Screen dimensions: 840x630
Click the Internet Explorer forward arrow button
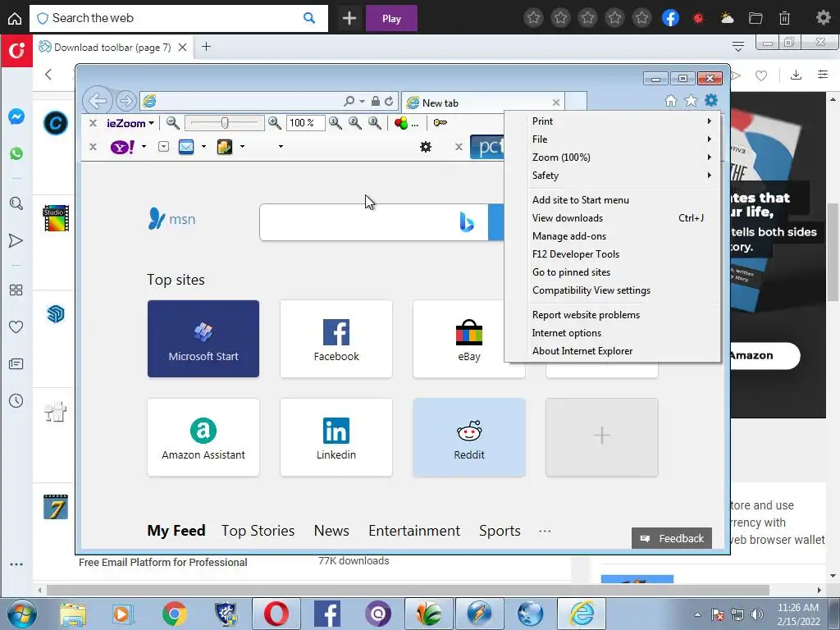click(126, 101)
